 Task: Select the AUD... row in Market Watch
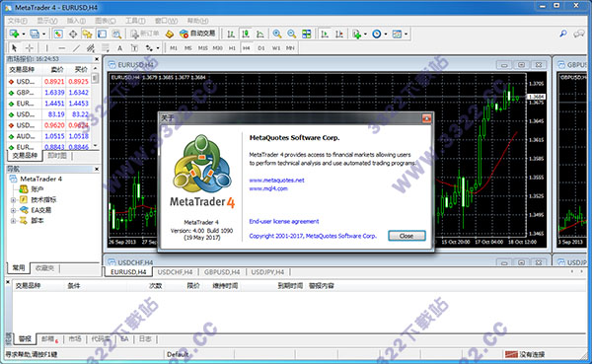(49, 136)
